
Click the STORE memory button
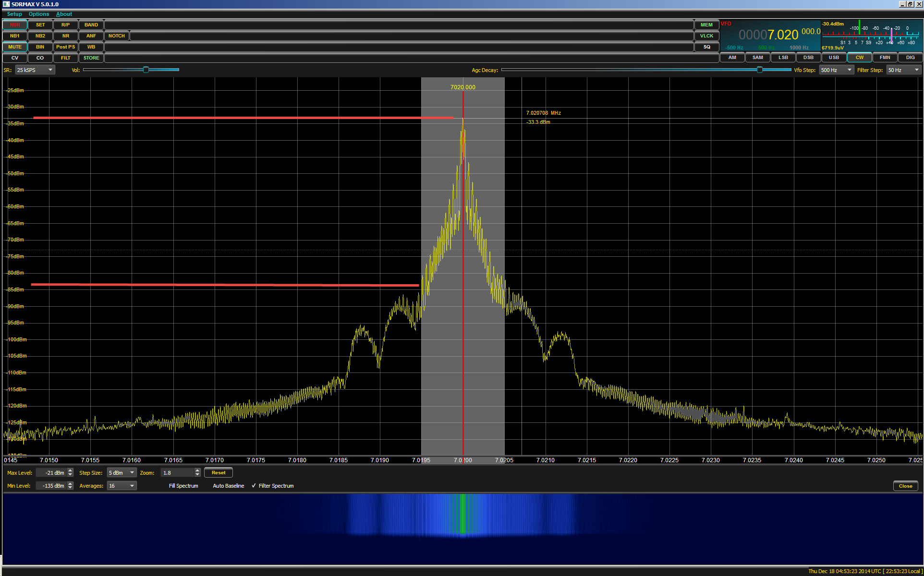(91, 58)
